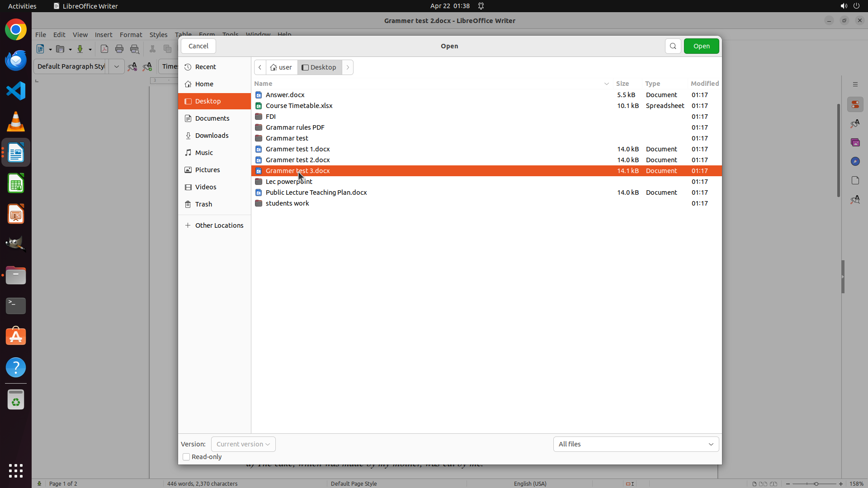Expand the All files filter dropdown
This screenshot has width=868, height=488.
(x=636, y=444)
